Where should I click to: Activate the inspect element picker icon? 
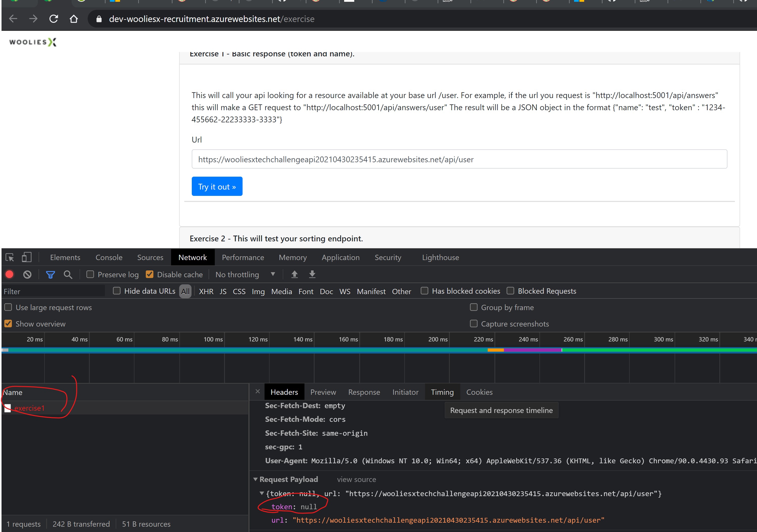point(10,257)
